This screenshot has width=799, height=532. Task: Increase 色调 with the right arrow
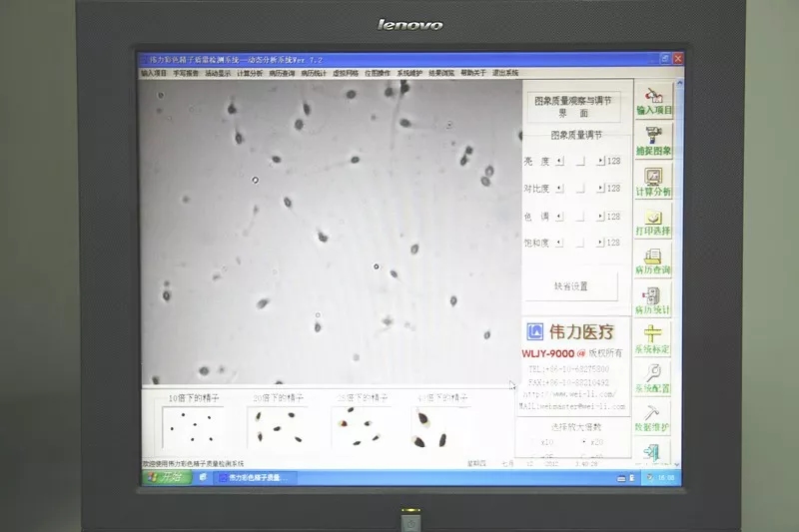pos(601,217)
